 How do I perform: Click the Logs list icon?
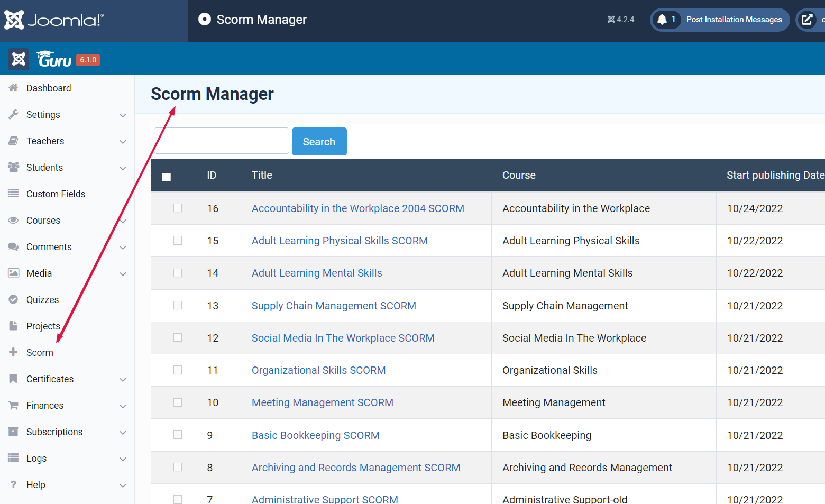[x=13, y=458]
